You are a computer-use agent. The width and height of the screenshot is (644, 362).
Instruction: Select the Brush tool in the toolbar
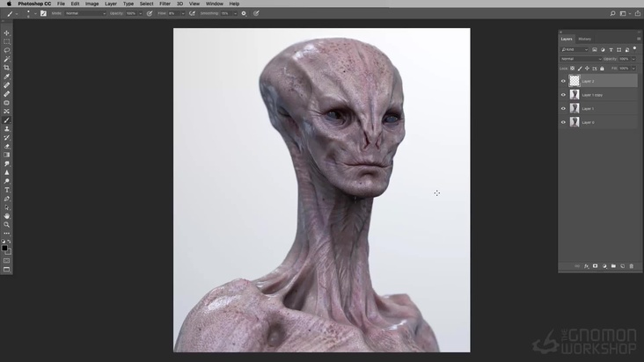click(6, 120)
